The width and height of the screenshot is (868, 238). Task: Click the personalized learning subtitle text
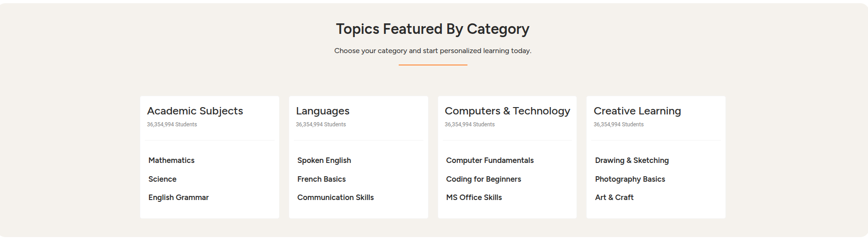(433, 51)
